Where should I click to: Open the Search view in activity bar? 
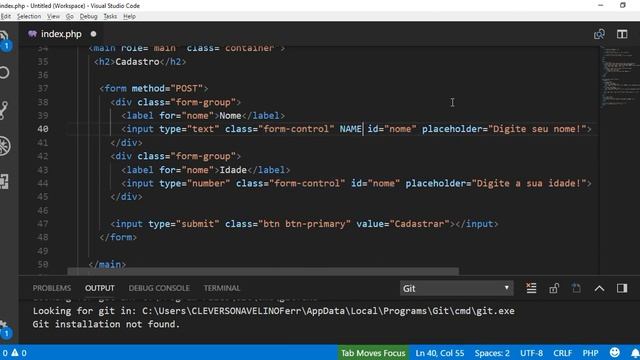[4, 73]
